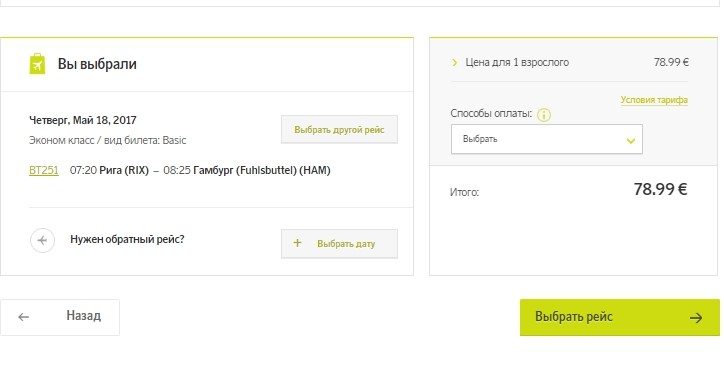The image size is (724, 377).
Task: Click the plus icon before Выбрать дату
Action: pos(297,243)
